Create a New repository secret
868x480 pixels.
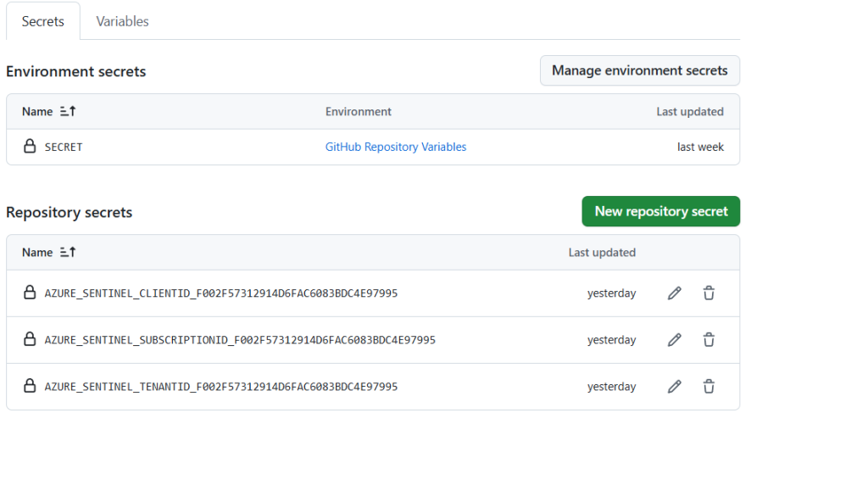660,212
